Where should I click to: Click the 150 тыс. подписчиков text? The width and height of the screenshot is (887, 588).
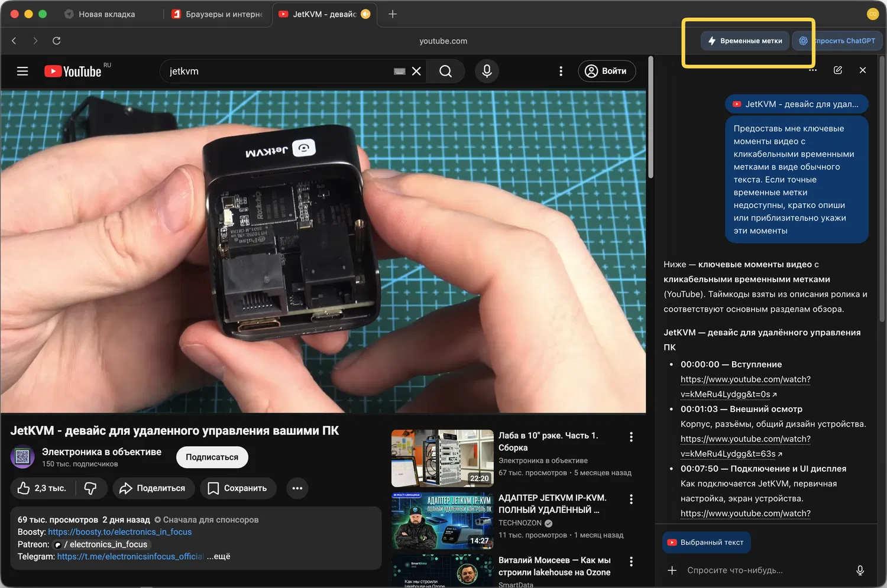coord(80,464)
